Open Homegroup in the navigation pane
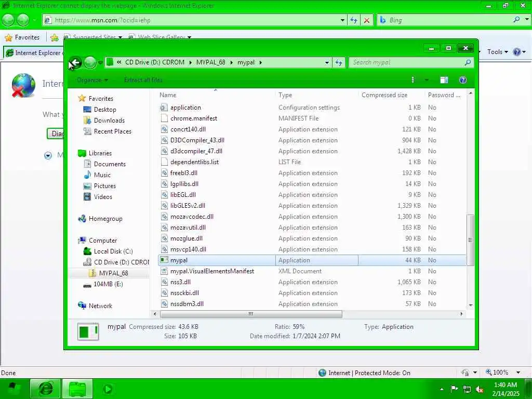 point(105,219)
